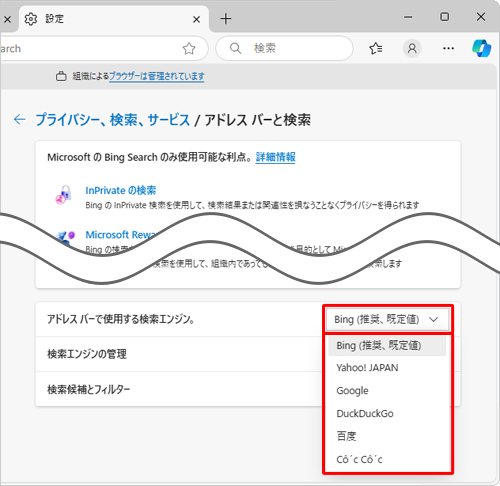The width and height of the screenshot is (500, 486).
Task: Add page to favorites star icon
Action: [189, 49]
